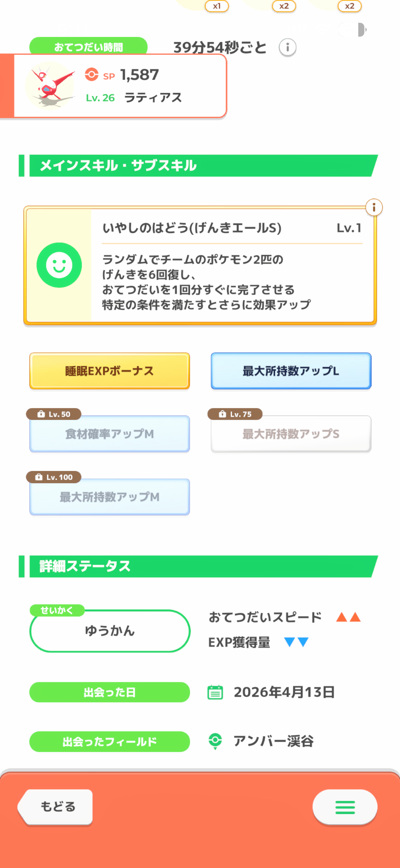The width and height of the screenshot is (400, 868).
Task: Tap the green smiley skill icon
Action: point(59,265)
